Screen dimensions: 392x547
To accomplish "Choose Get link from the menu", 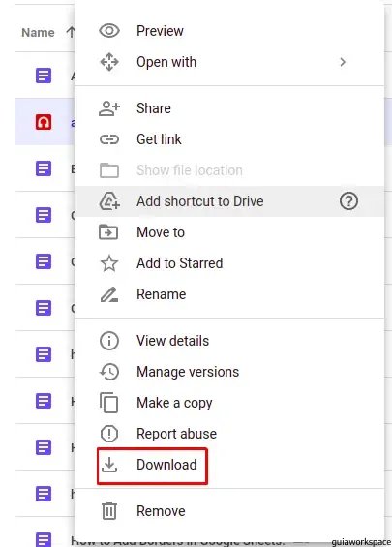I will tap(229, 139).
